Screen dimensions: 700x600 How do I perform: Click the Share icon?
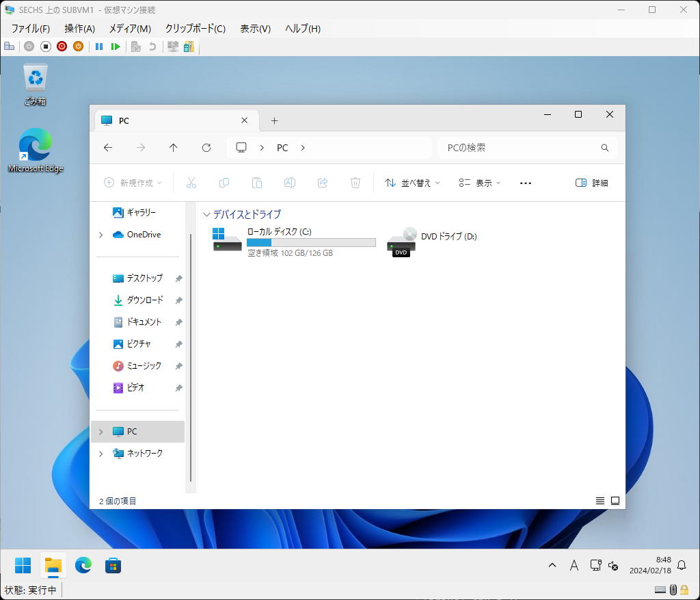pyautogui.click(x=323, y=183)
